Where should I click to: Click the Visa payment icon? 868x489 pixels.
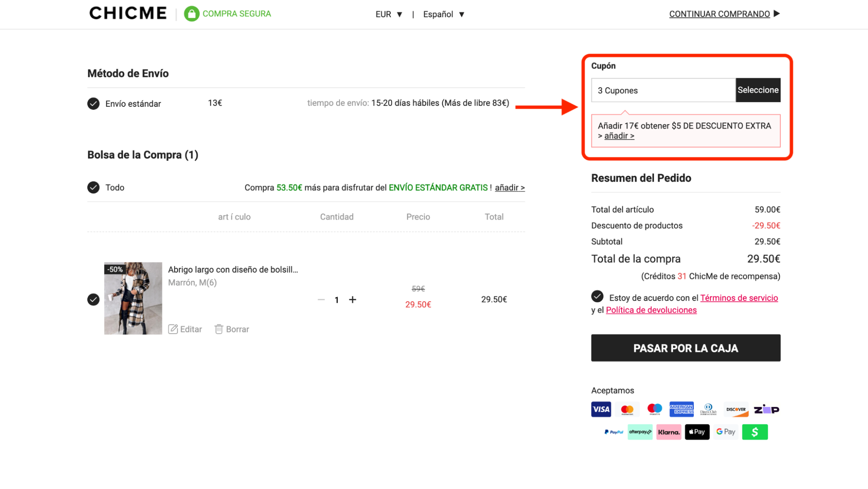click(601, 409)
